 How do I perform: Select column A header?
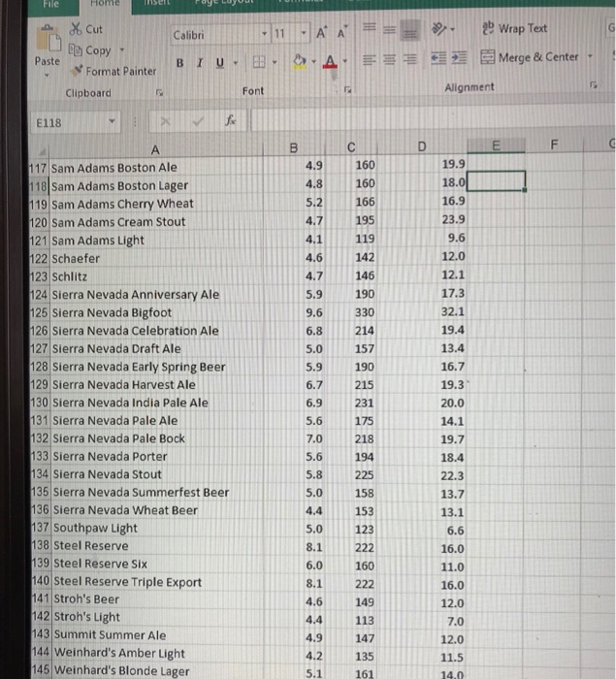pos(155,149)
